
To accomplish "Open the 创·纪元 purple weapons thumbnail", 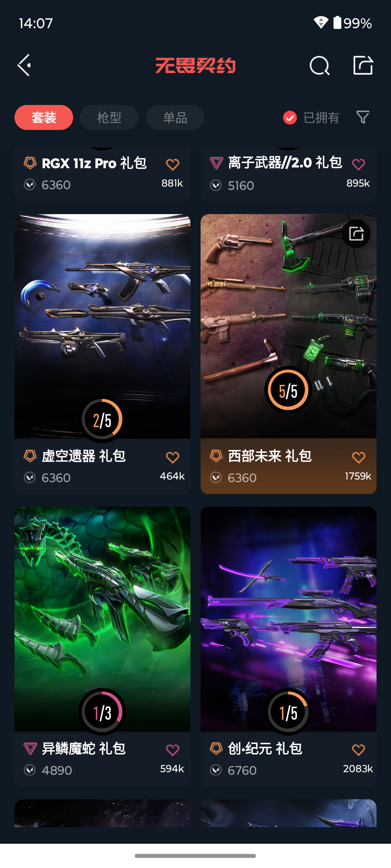I will pos(289,619).
